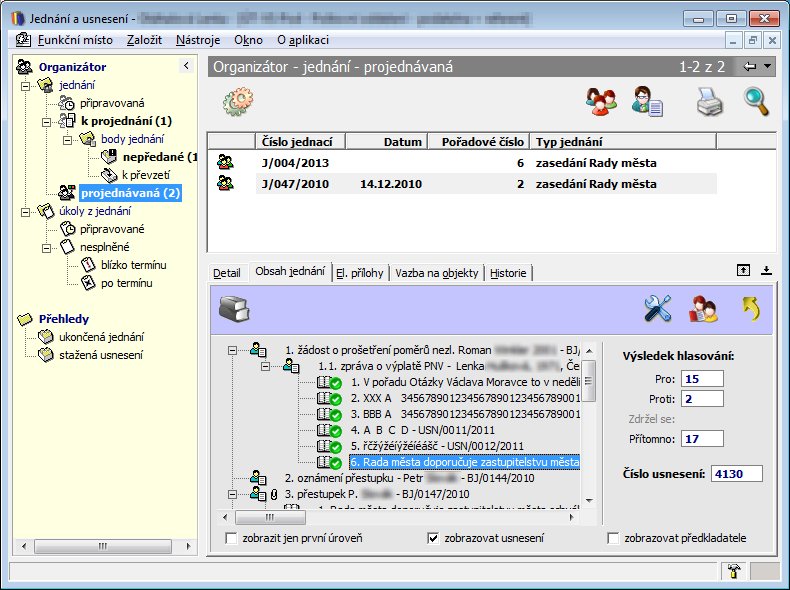Open the group of people icon in toolbar
The height and width of the screenshot is (590, 790).
(601, 102)
